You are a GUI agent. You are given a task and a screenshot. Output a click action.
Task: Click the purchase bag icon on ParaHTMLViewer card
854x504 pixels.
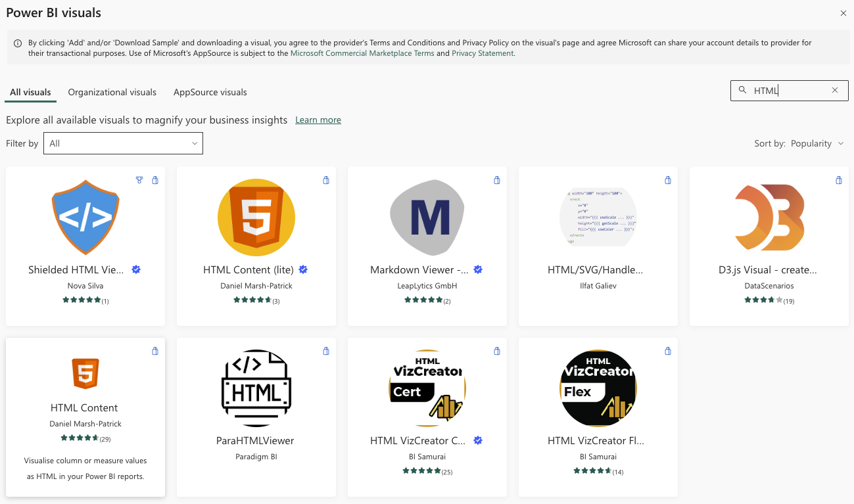(326, 351)
